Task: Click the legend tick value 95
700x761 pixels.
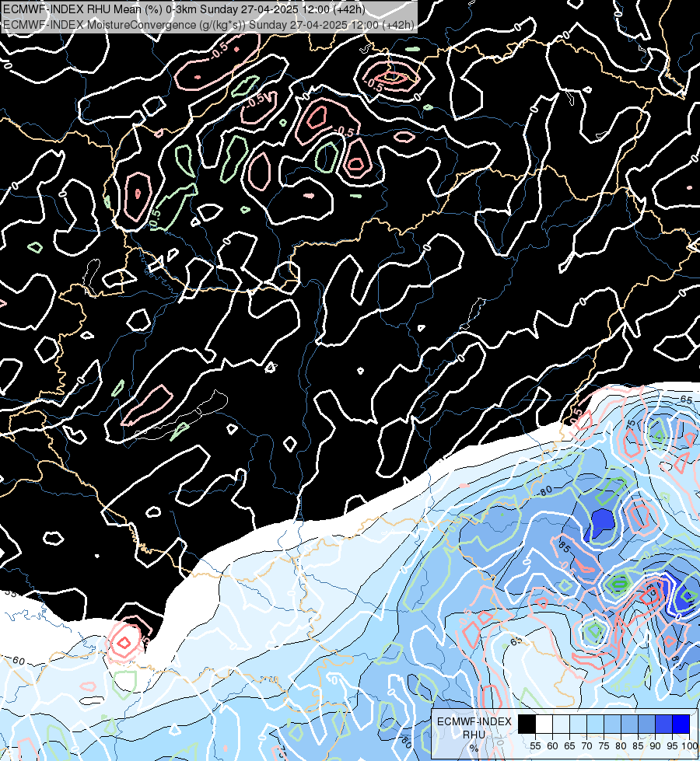Action: (x=672, y=746)
